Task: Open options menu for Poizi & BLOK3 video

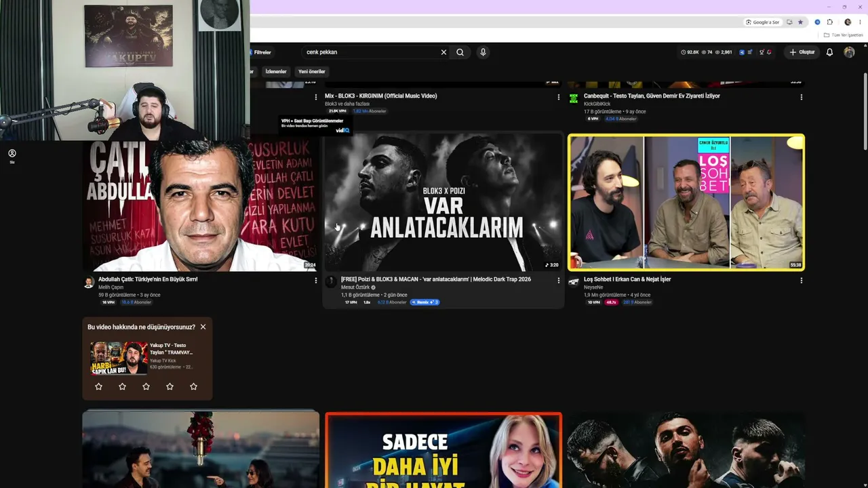Action: pyautogui.click(x=559, y=280)
